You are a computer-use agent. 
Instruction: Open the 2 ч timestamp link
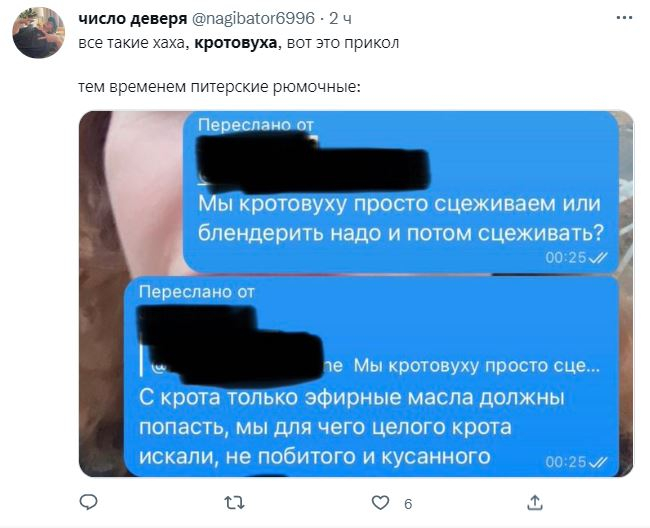coord(340,19)
